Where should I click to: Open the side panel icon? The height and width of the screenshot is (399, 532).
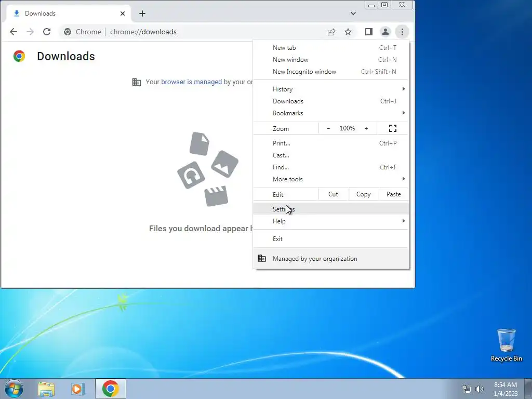(x=369, y=32)
